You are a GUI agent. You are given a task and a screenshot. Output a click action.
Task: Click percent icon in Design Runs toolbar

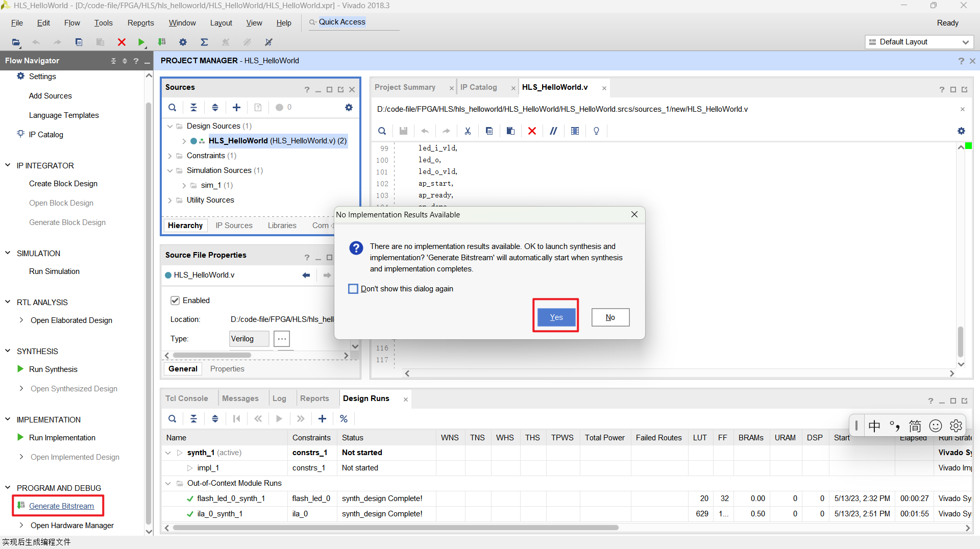344,419
